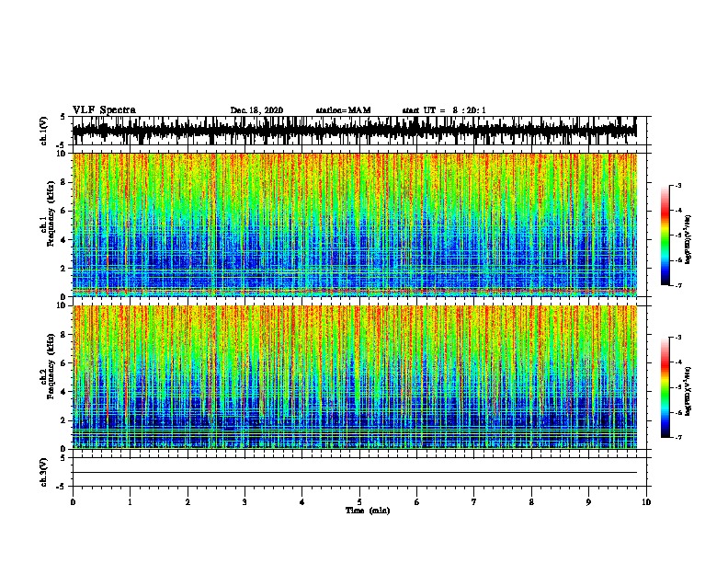Viewport: 728px width, 563px height.
Task: Click the "6" frequency tick of ch.2 spectrogram
Action: [65, 362]
